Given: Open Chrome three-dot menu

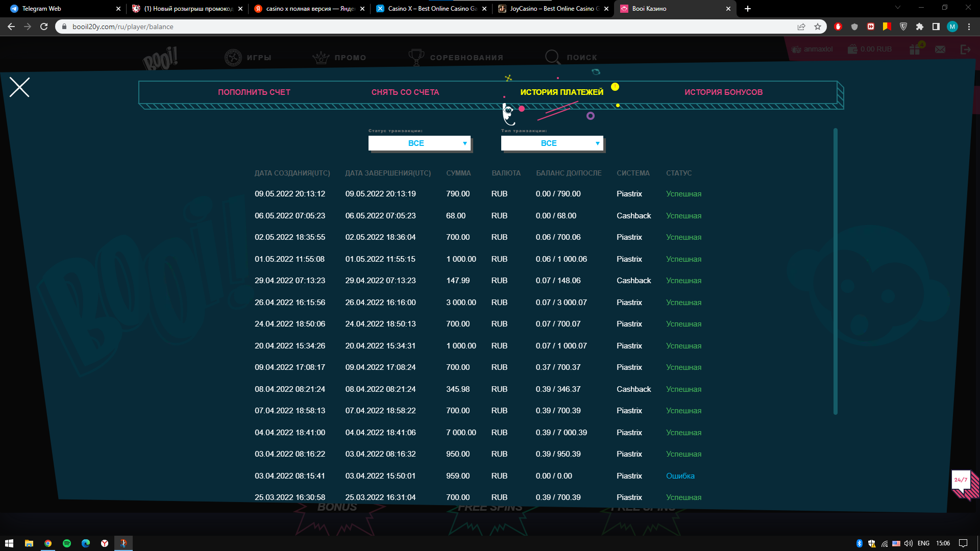Looking at the screenshot, I should tap(969, 27).
